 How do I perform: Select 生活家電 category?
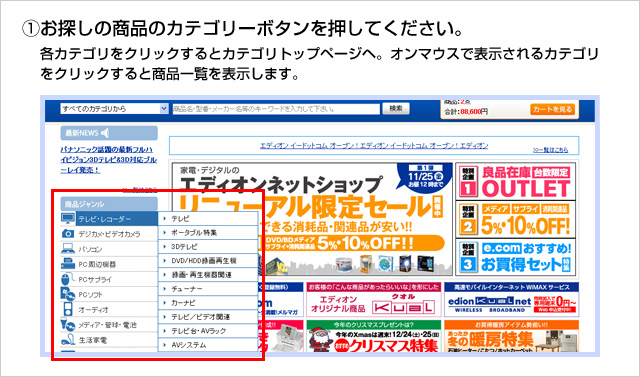click(109, 340)
